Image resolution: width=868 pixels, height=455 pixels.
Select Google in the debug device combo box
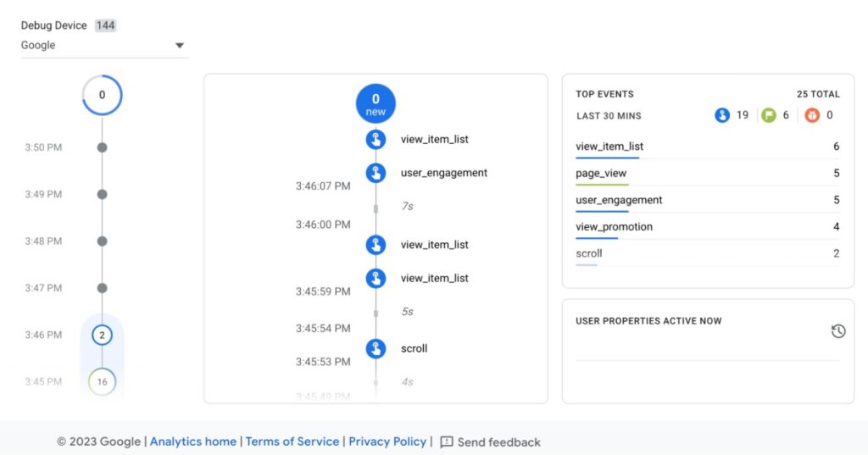point(93,46)
